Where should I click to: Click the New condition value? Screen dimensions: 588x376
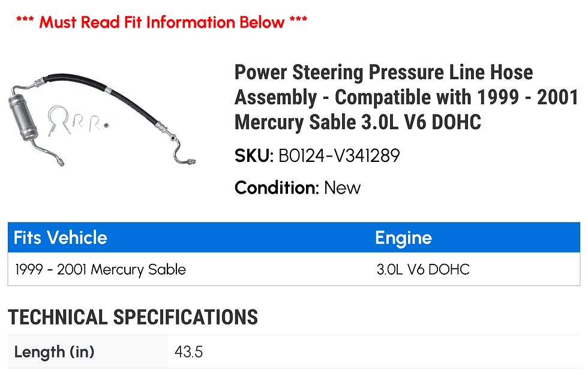pos(342,188)
